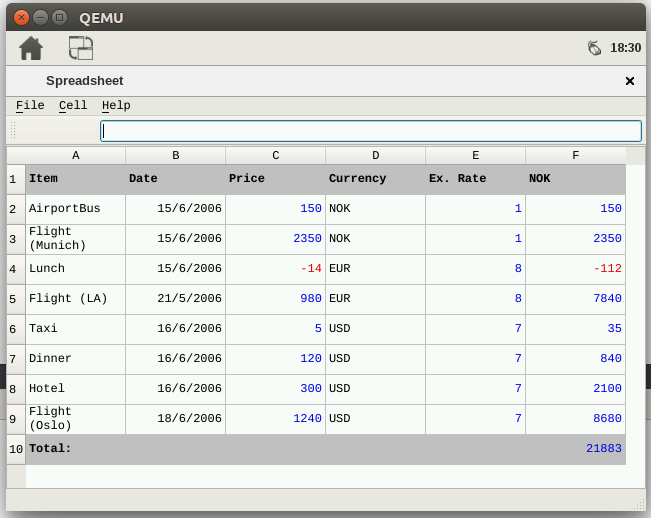The width and height of the screenshot is (651, 518).
Task: Select row 4 header
Action: pyautogui.click(x=15, y=269)
